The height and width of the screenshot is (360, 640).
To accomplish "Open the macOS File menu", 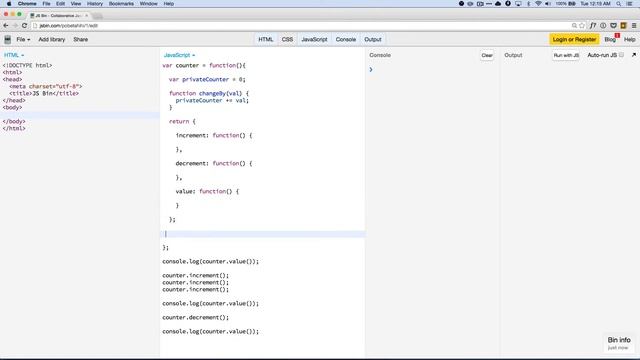I will (x=47, y=4).
